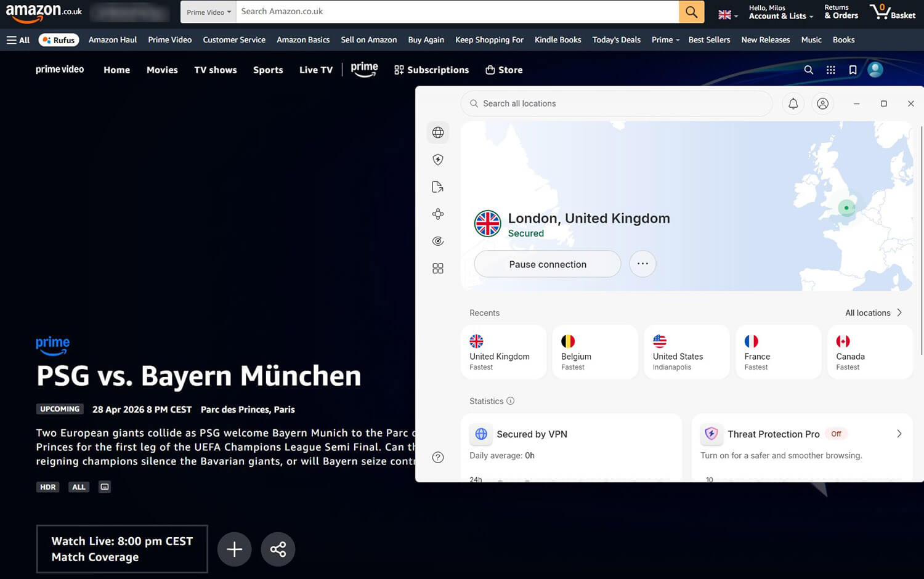Connect to recent Belgium Fastest
The width and height of the screenshot is (924, 579).
click(x=595, y=352)
